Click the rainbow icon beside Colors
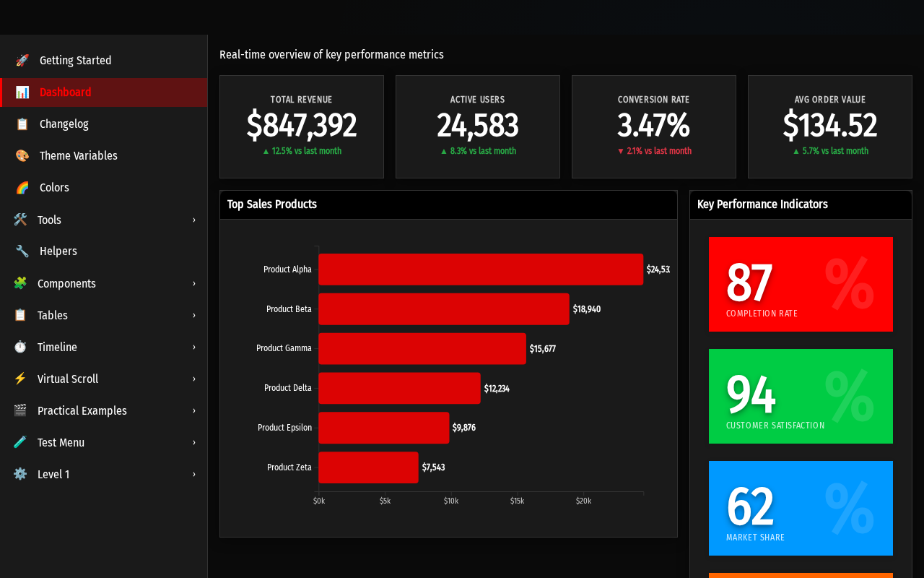 tap(22, 188)
